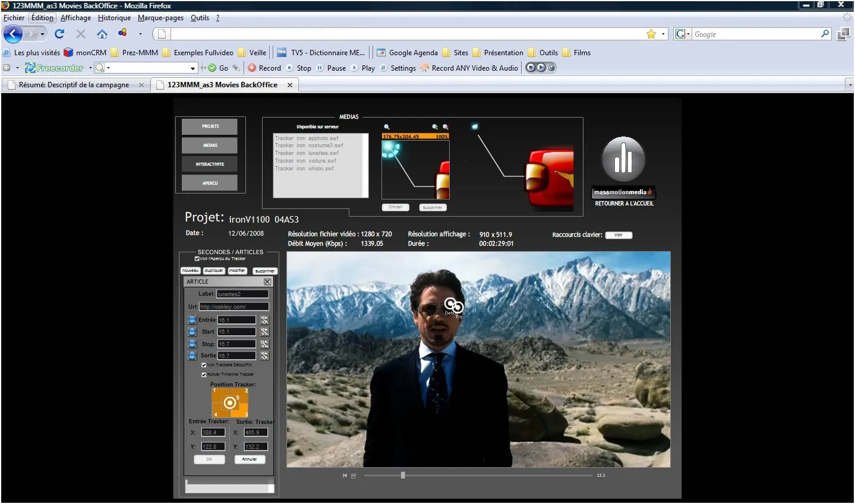
Task: Bookmark page with the star icon
Action: click(651, 34)
